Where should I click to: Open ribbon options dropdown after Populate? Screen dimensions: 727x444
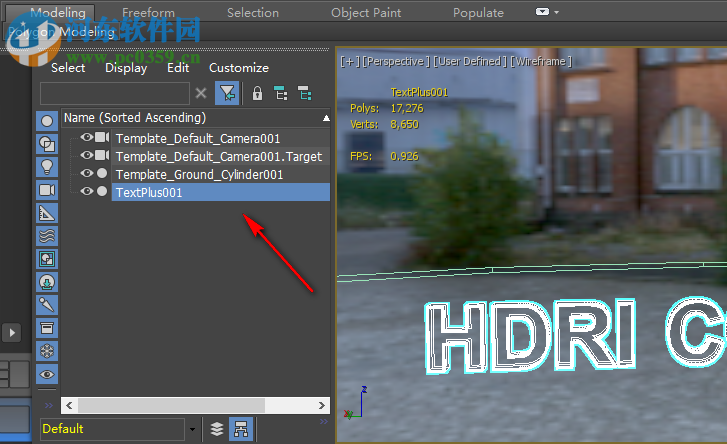pyautogui.click(x=547, y=12)
